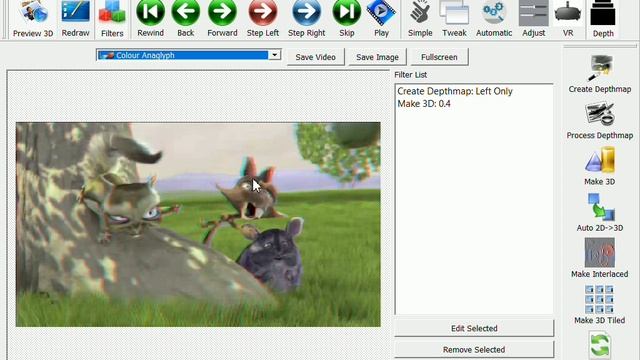
Task: Select 'Create Depthmap: Left Only' filter entry
Action: pyautogui.click(x=455, y=91)
